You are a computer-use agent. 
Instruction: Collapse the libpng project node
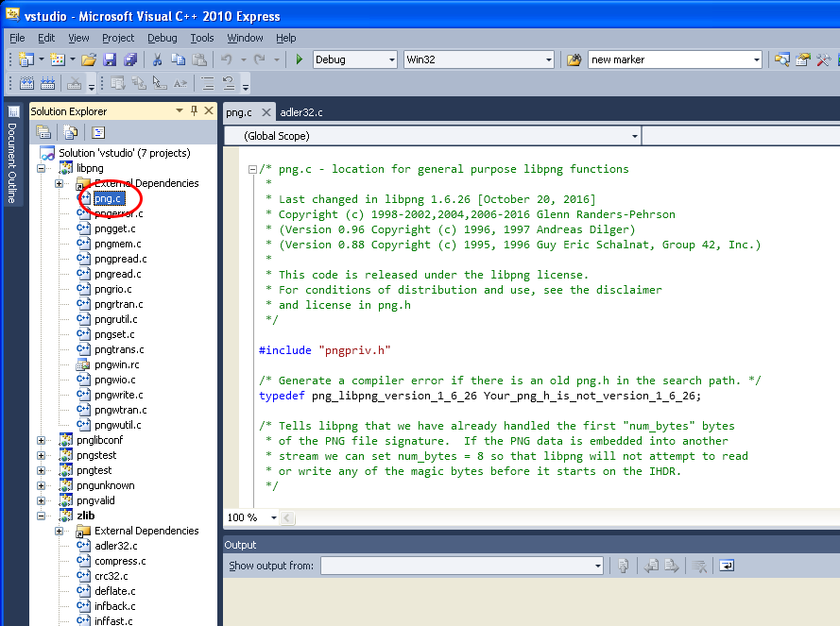tap(42, 168)
